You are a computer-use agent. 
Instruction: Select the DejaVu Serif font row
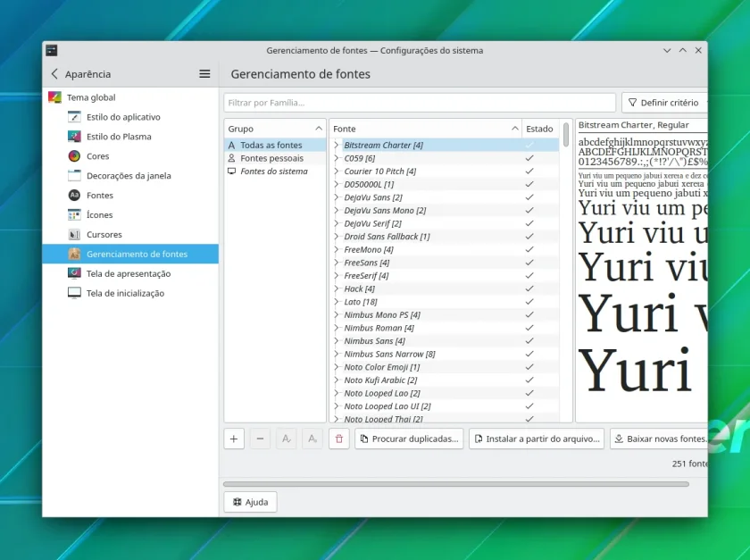[444, 223]
